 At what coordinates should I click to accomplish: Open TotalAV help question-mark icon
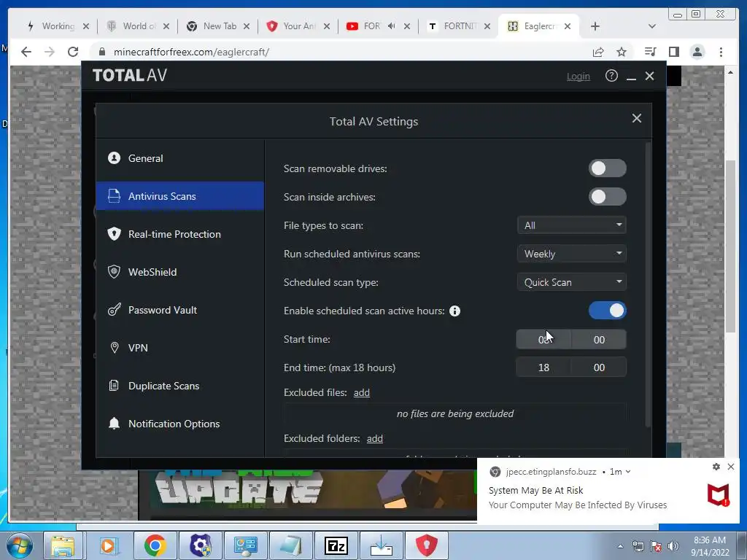[x=611, y=76]
